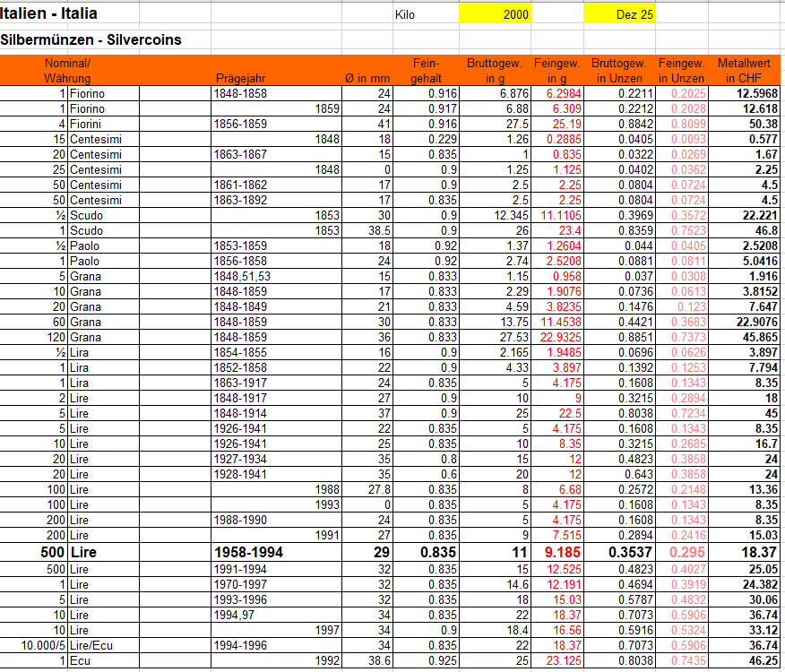The height and width of the screenshot is (672, 785).
Task: Click the "Lire/Ecu" currency cell
Action: (102, 645)
